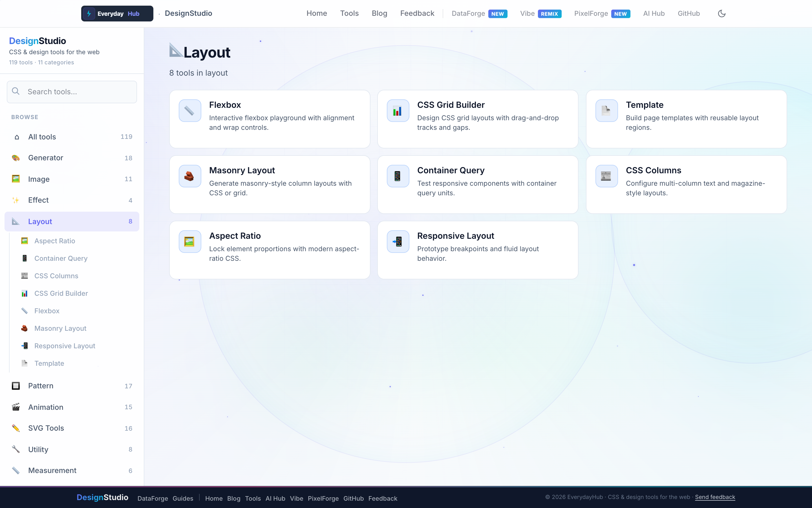Screen dimensions: 812x508
Task: Click the DesignStudio logo in the sidebar
Action: pos(37,41)
